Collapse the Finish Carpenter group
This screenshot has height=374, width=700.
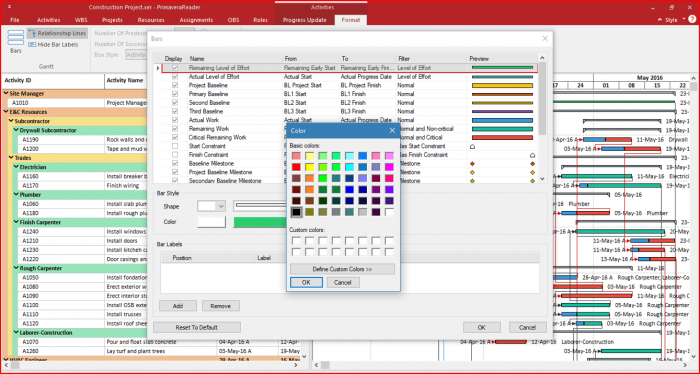16,222
